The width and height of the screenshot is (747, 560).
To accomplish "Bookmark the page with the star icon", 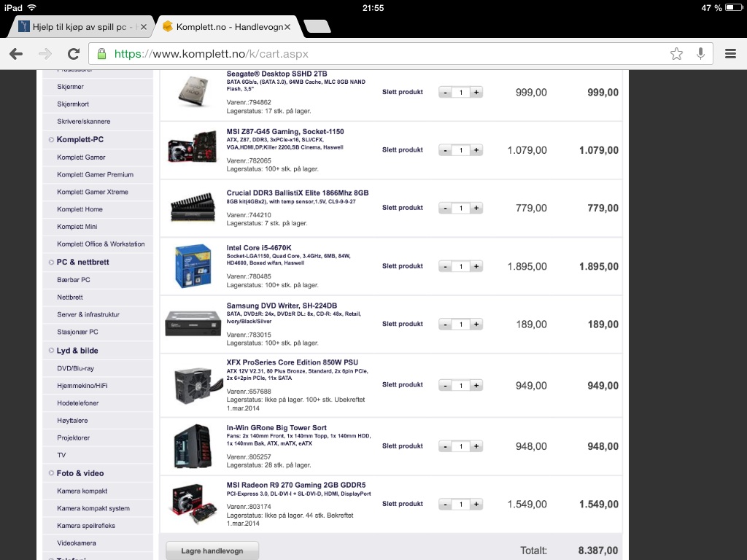I will 676,54.
